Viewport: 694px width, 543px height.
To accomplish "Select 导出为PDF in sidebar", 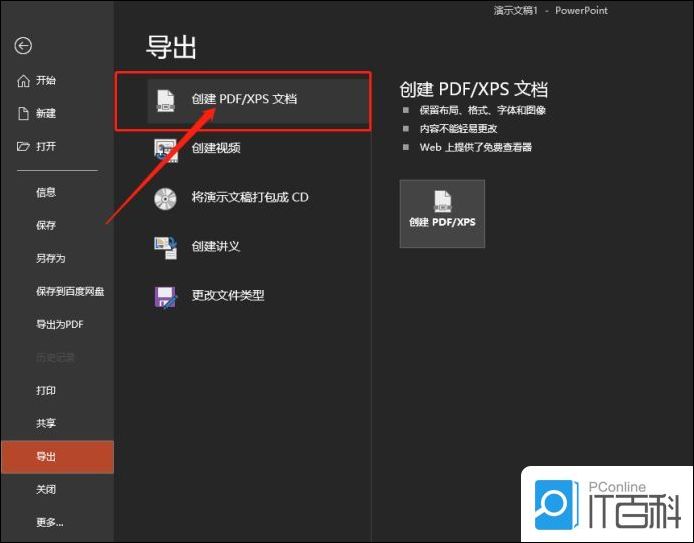I will click(x=58, y=324).
